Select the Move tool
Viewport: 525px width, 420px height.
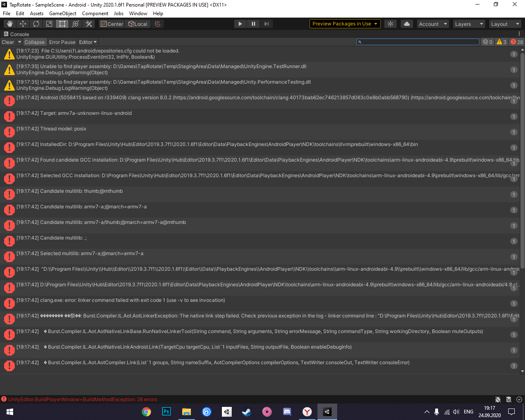pos(23,24)
